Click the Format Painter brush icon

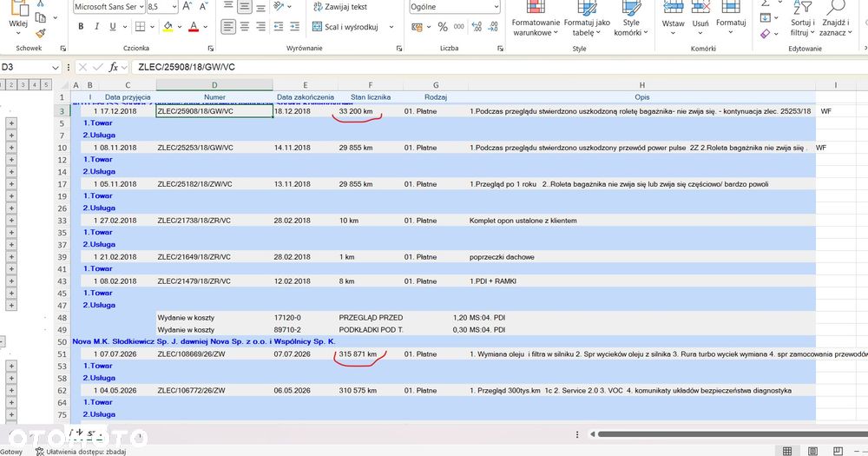click(x=41, y=33)
